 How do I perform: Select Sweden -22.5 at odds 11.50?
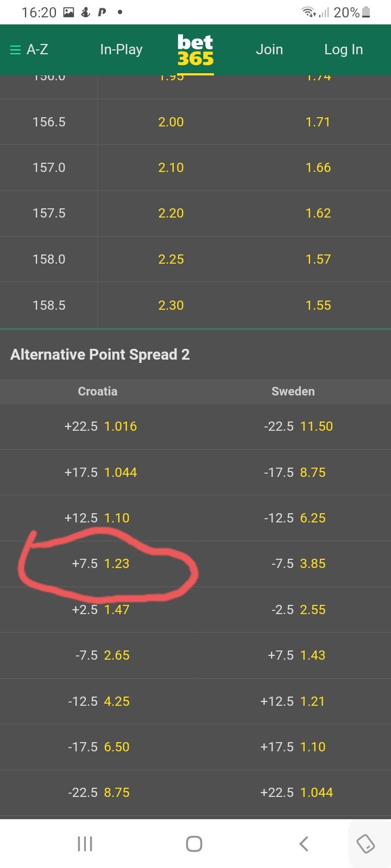coord(293,426)
